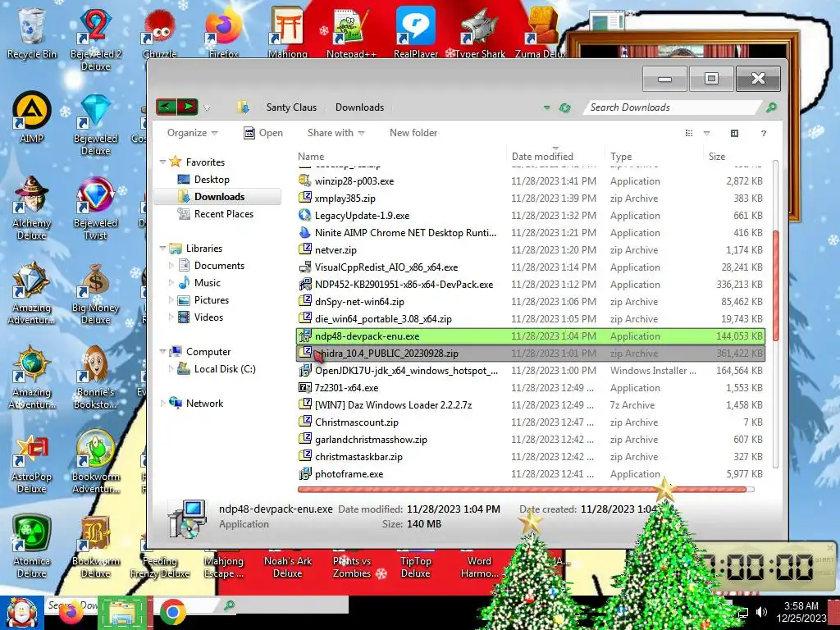Open AstroPop Deluxe desktop shortcut
Viewport: 840px width, 630px height.
click(x=32, y=463)
